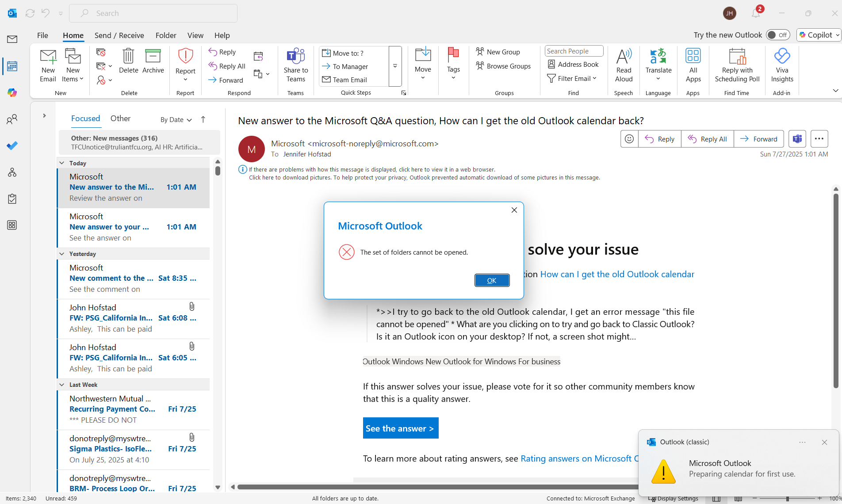Open the File menu
Viewport: 842px width, 504px height.
click(42, 35)
